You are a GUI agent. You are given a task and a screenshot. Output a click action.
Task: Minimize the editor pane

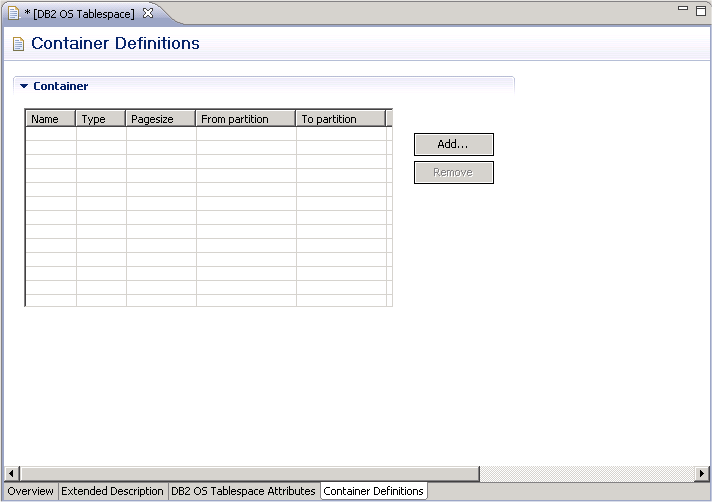point(683,9)
